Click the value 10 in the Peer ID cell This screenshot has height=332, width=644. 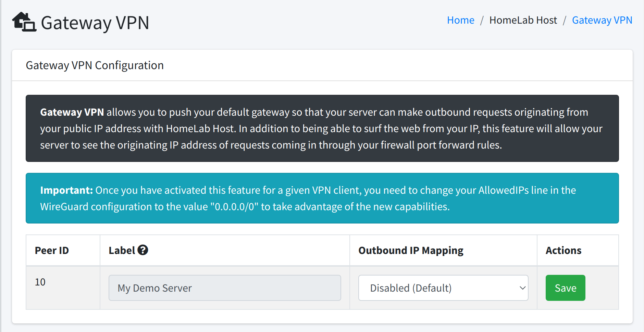pyautogui.click(x=40, y=282)
